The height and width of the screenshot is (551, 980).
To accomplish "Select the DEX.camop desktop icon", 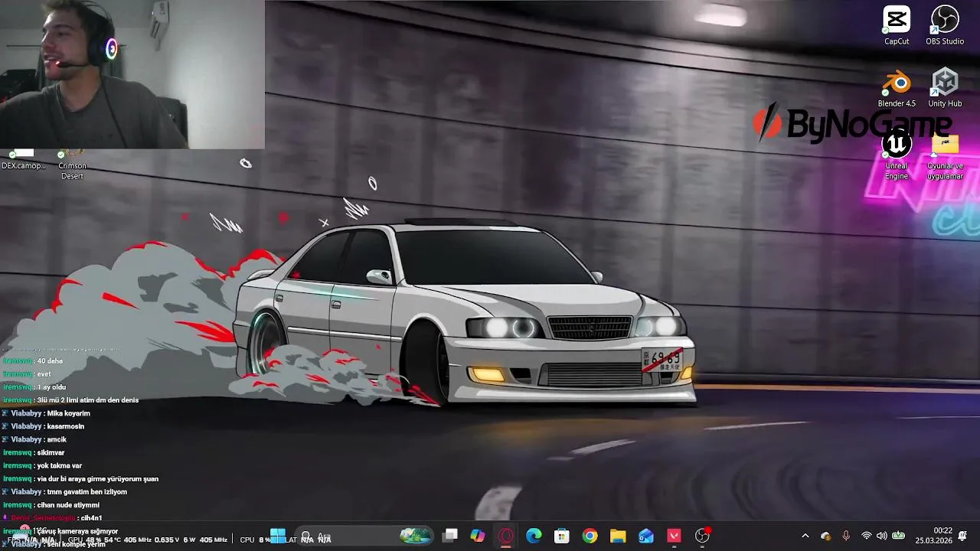I will 23,160.
